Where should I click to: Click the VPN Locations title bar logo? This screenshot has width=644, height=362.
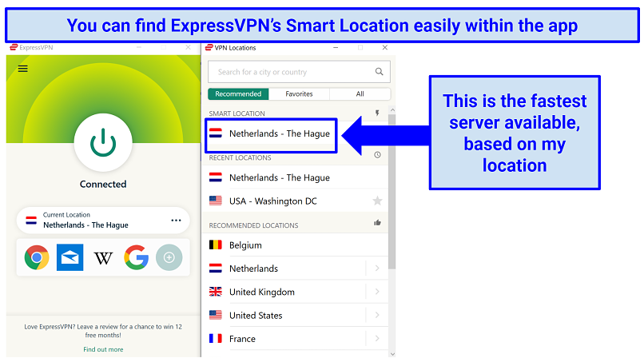tap(209, 48)
